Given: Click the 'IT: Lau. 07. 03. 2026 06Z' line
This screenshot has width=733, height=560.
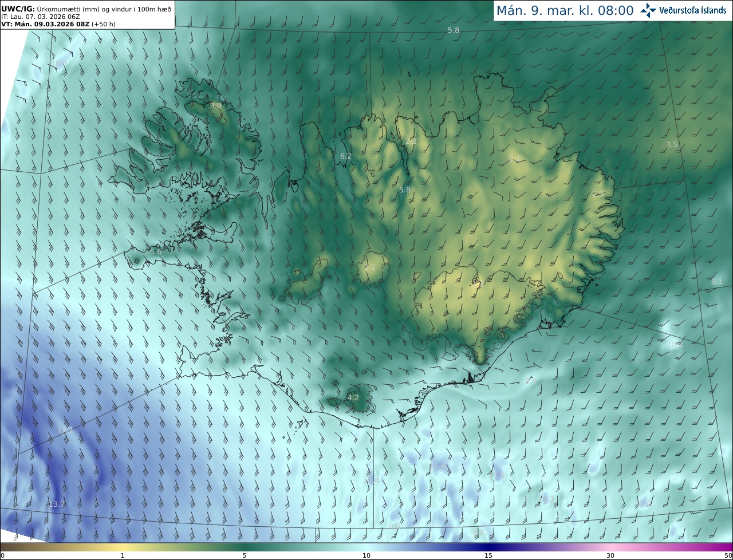Looking at the screenshot, I should (x=40, y=17).
